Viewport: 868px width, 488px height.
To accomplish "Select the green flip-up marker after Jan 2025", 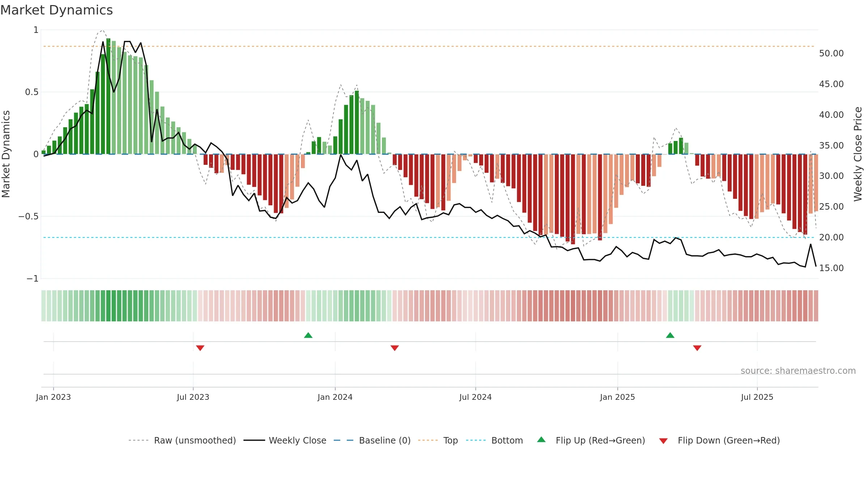I will (670, 335).
